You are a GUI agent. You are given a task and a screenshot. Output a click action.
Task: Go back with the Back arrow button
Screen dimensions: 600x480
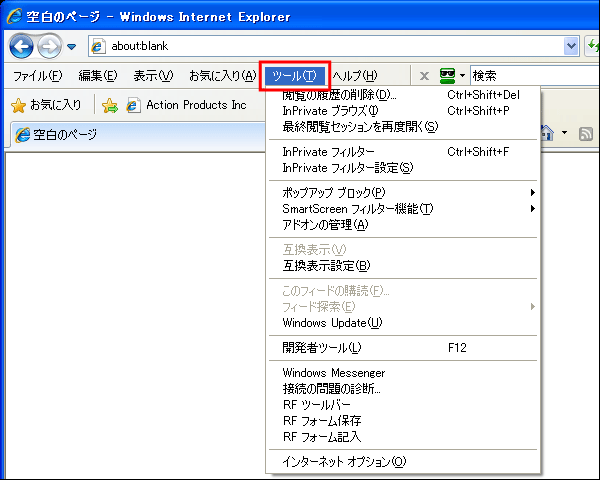point(21,46)
